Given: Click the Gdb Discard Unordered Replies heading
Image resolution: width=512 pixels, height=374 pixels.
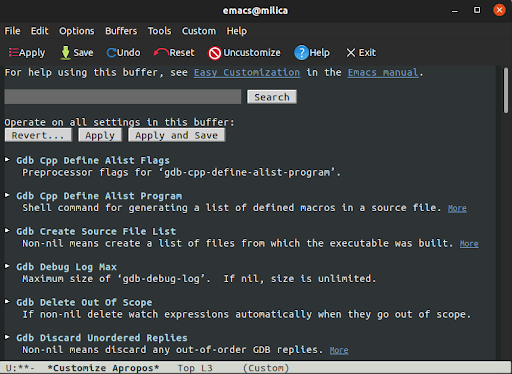Looking at the screenshot, I should pyautogui.click(x=102, y=338).
